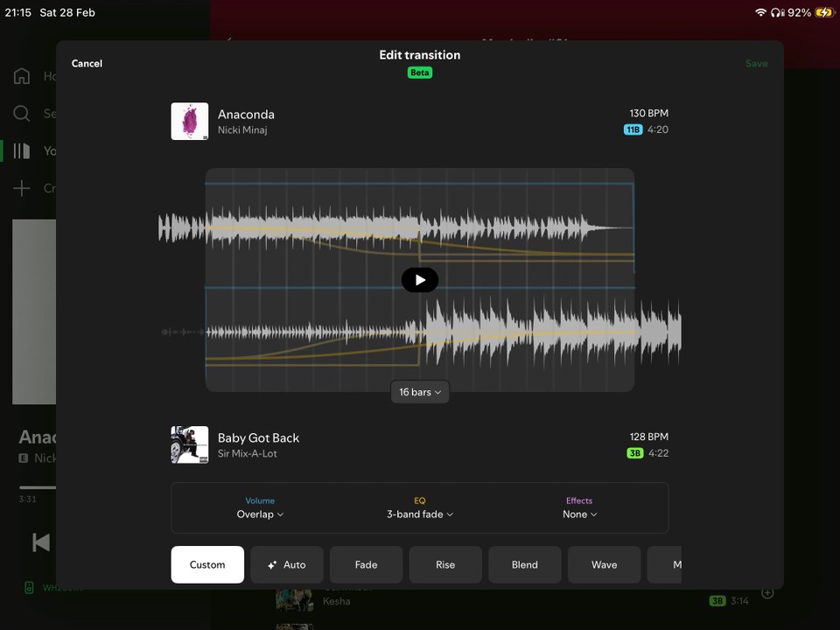Select the Custom transition preset
The image size is (840, 630).
pos(207,564)
